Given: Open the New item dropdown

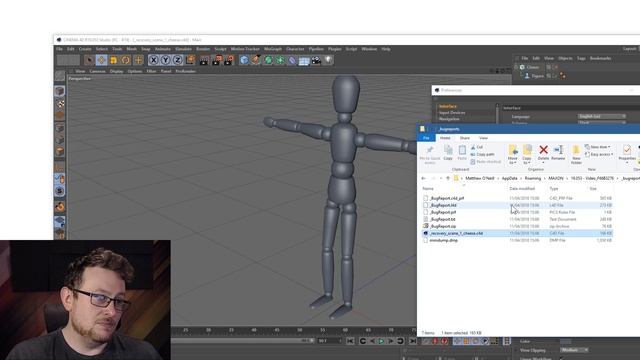Looking at the screenshot, I should coord(598,147).
